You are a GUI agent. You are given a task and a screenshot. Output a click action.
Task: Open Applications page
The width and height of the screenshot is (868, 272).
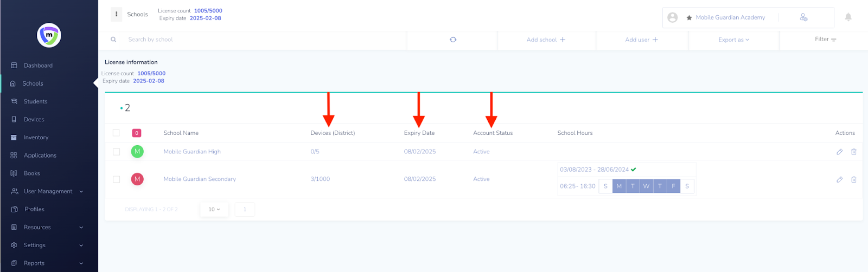pos(40,156)
